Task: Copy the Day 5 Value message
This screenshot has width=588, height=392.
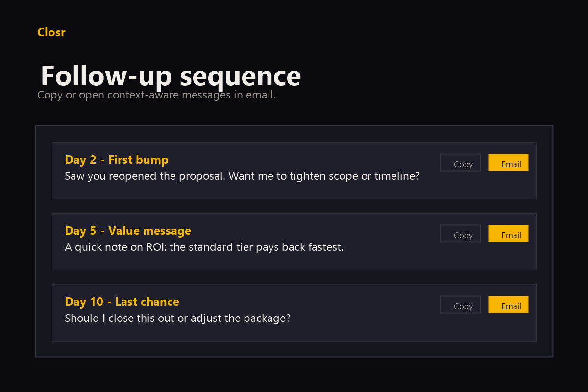Action: point(460,234)
